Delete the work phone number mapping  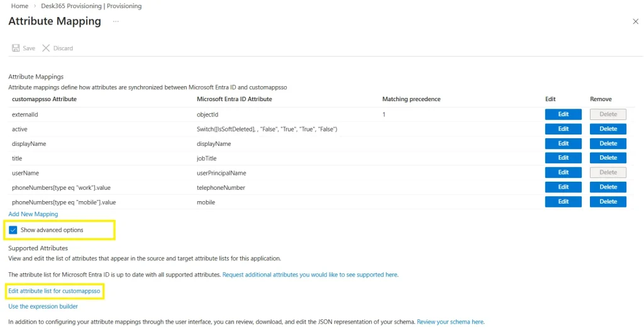point(608,187)
